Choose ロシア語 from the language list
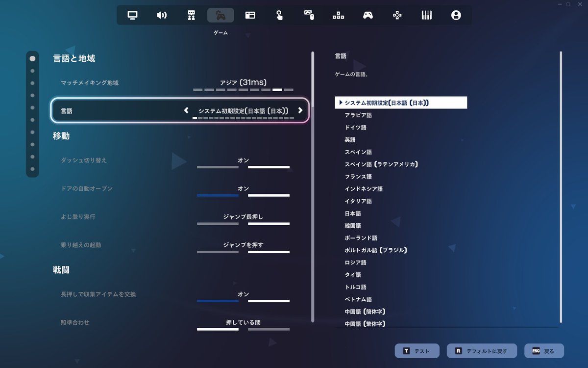Image resolution: width=588 pixels, height=368 pixels. point(355,262)
